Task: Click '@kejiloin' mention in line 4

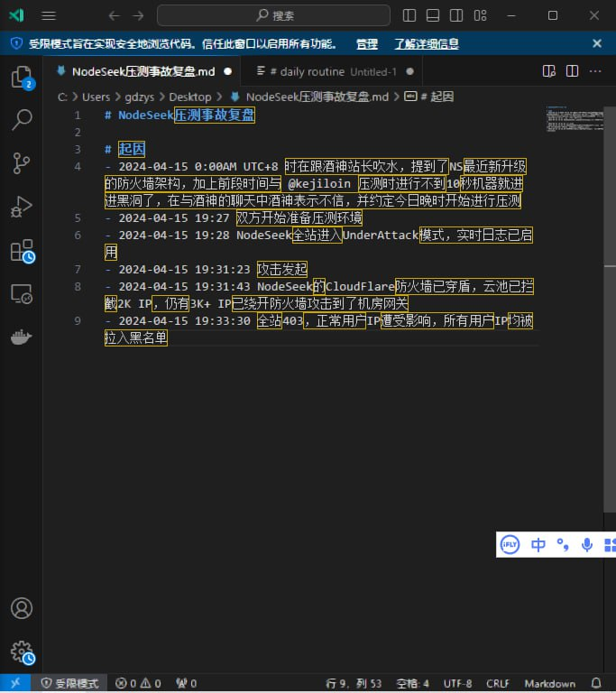Action: tap(319, 183)
